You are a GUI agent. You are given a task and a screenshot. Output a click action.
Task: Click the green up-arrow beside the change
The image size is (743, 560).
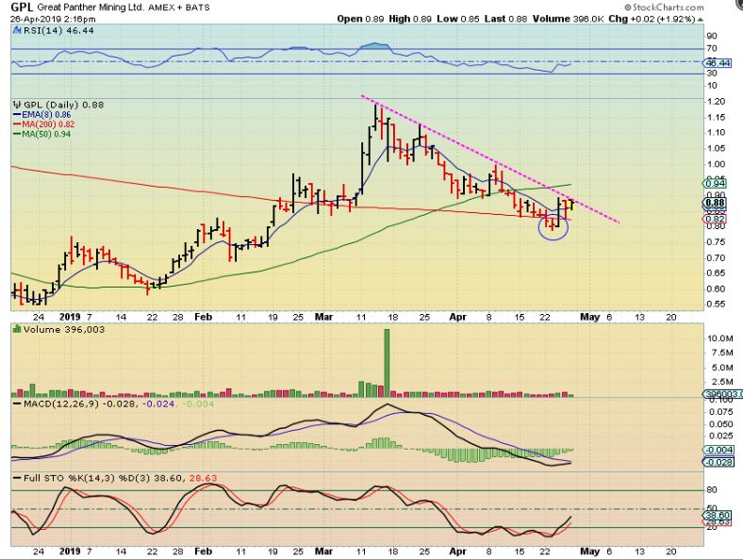pos(701,20)
